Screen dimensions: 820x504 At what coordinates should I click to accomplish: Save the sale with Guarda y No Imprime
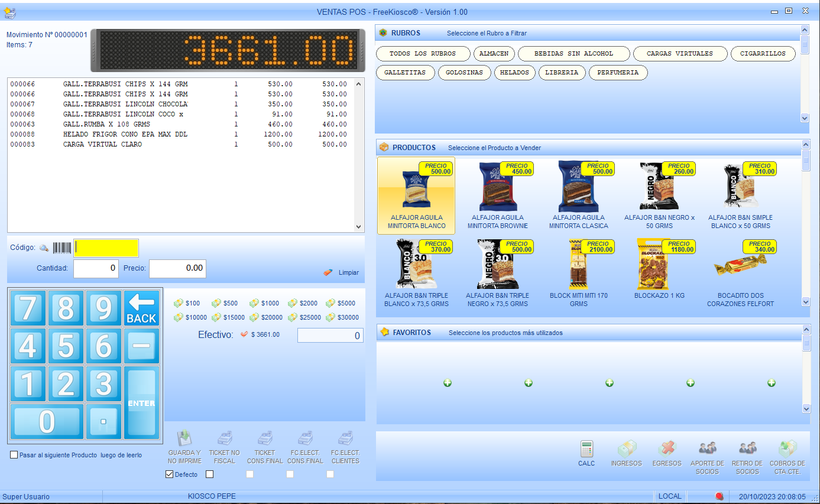click(184, 447)
